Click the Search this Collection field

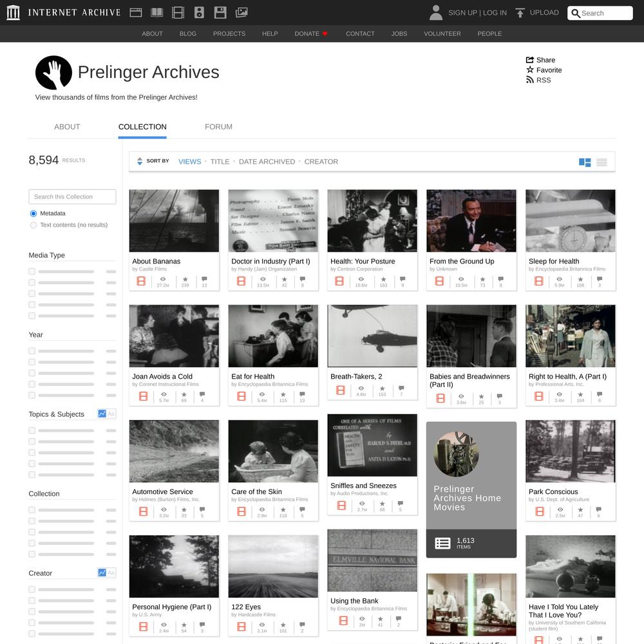(x=72, y=196)
